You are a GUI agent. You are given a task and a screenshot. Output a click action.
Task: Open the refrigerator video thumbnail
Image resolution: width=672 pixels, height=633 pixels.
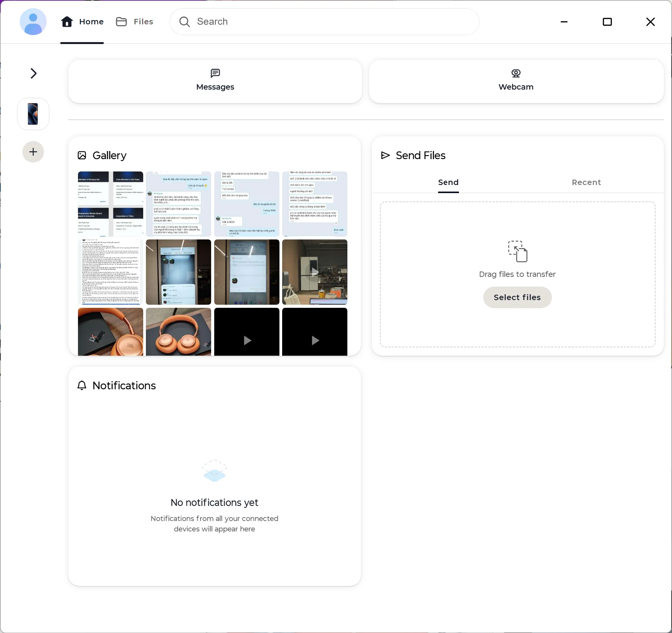pyautogui.click(x=315, y=272)
